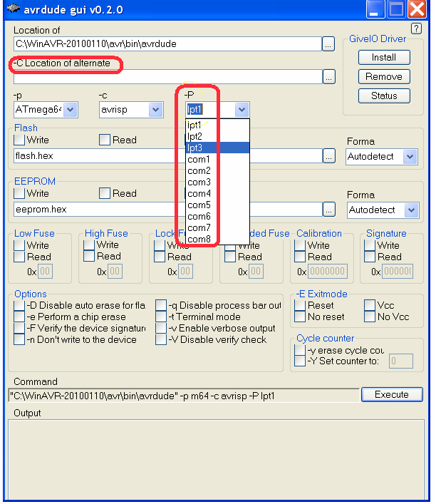Select com8 in port list
This screenshot has width=436, height=504.
tap(217, 239)
